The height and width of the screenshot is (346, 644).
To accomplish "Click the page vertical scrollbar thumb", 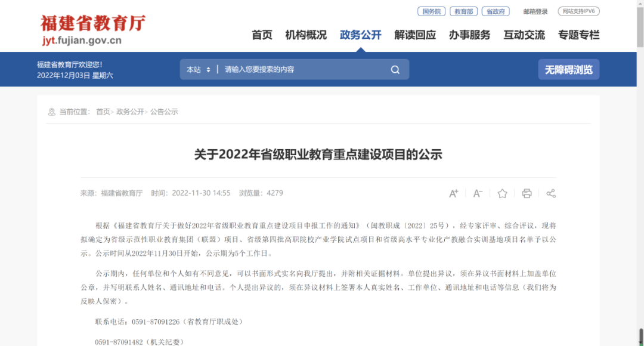I will click(640, 27).
